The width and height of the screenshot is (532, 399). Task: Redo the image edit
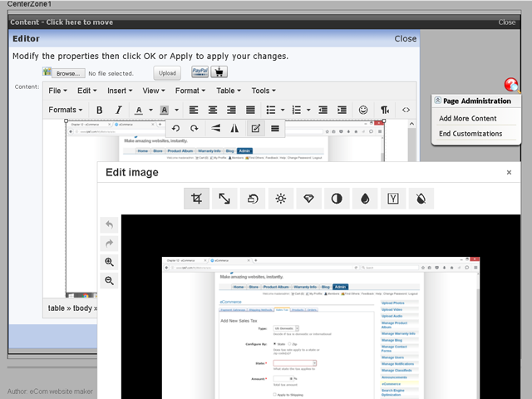pos(109,244)
